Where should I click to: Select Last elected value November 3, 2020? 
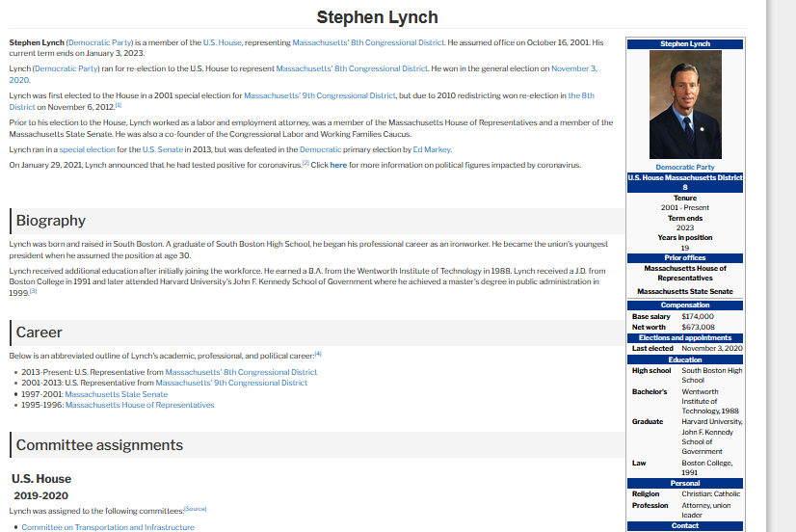pos(712,348)
